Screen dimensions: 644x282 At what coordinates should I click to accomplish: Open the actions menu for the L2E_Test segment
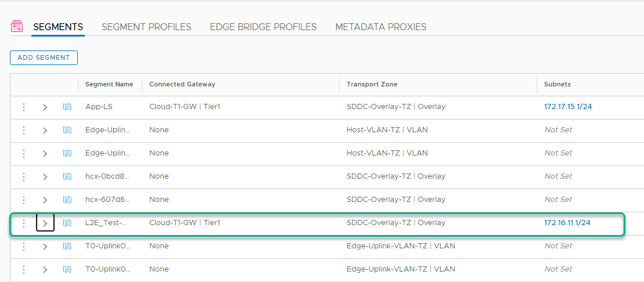click(x=24, y=223)
